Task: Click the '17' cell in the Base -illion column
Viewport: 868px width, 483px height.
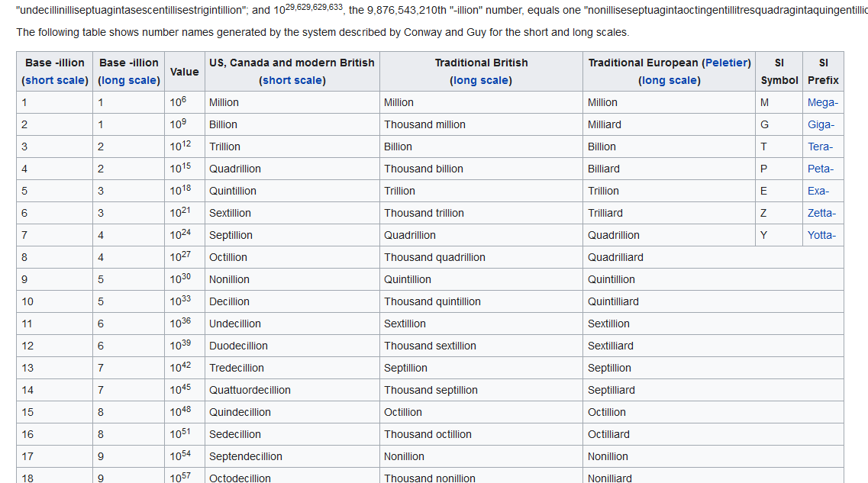Action: (55, 456)
